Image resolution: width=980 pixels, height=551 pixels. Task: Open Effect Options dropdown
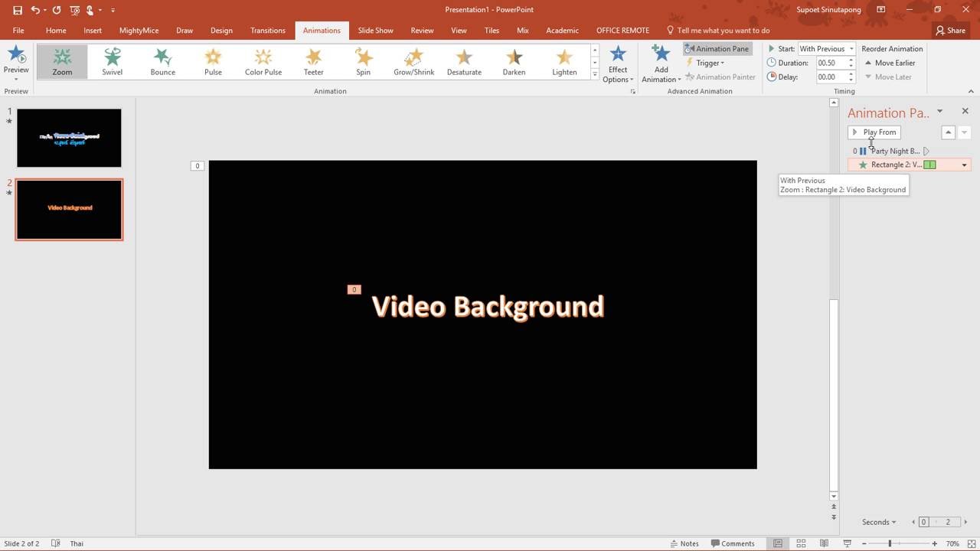tap(618, 63)
